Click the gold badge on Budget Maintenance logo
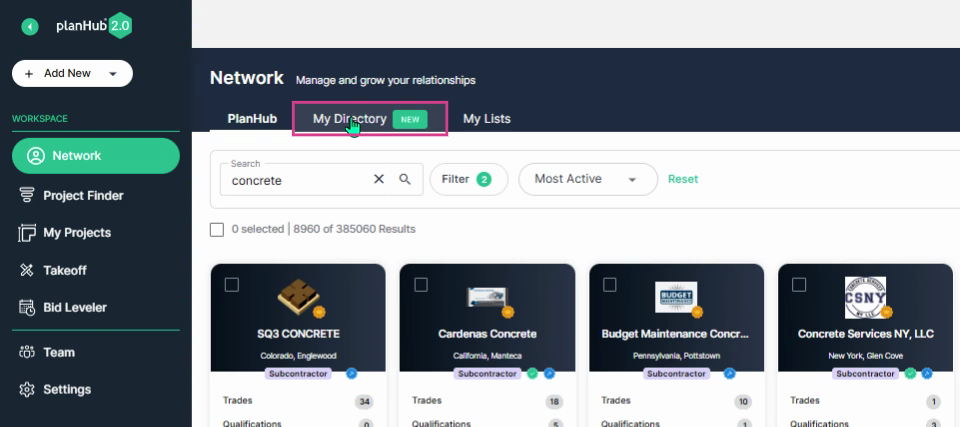The width and height of the screenshot is (960, 427). tap(697, 312)
